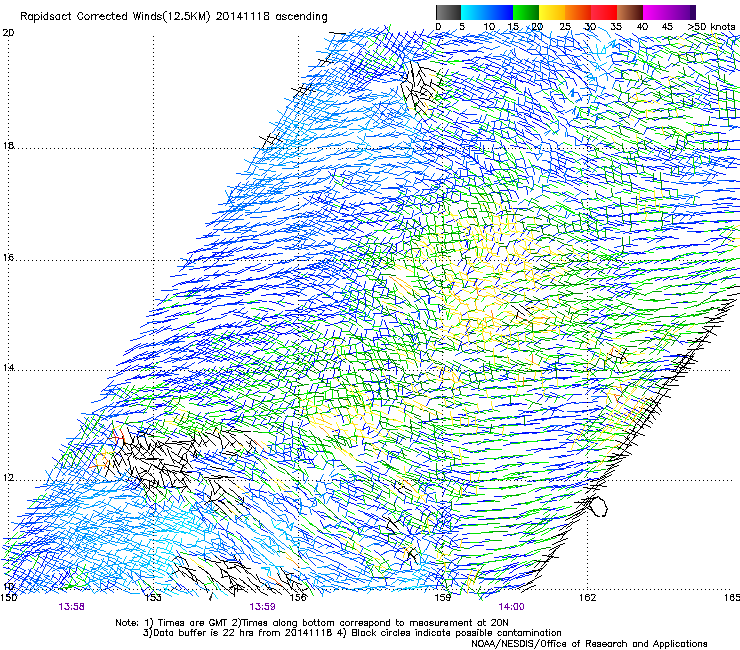Select the '25' label under the color bar
The image size is (740, 650).
point(565,27)
